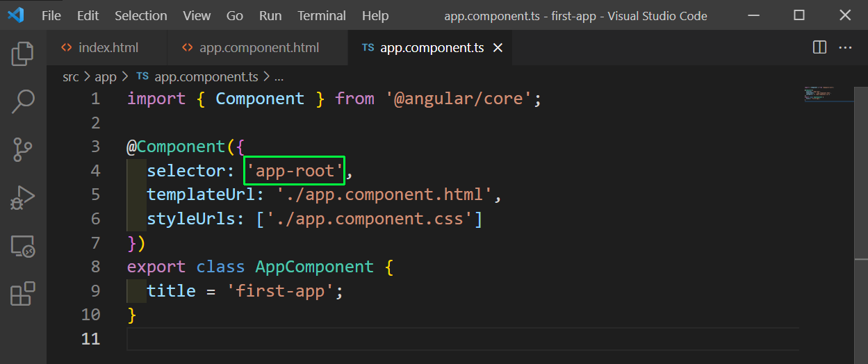The image size is (868, 364).
Task: Click the templateUrl property
Action: 202,195
